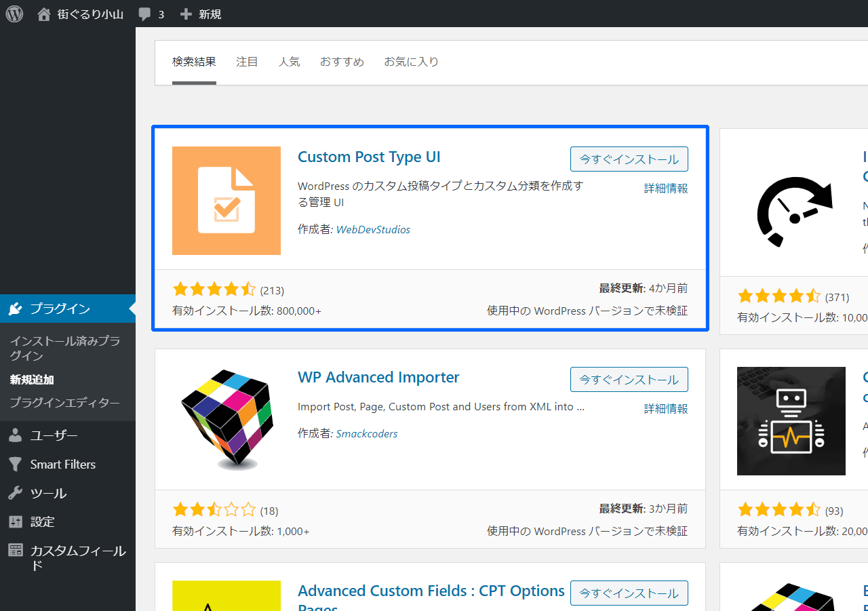Image resolution: width=868 pixels, height=611 pixels.
Task: Open the プラグイン sidebar menu
Action: click(68, 309)
